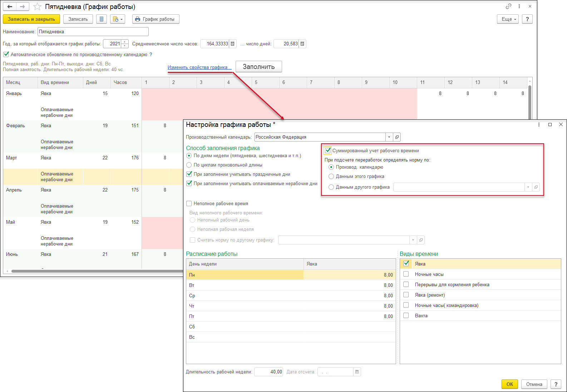Toggle Автоматическое обновление по производственному календарю
Image resolution: width=567 pixels, height=392 pixels.
[6, 55]
